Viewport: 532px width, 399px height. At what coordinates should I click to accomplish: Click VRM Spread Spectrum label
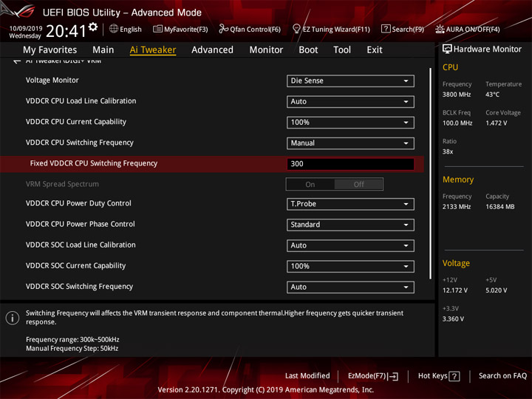(62, 184)
